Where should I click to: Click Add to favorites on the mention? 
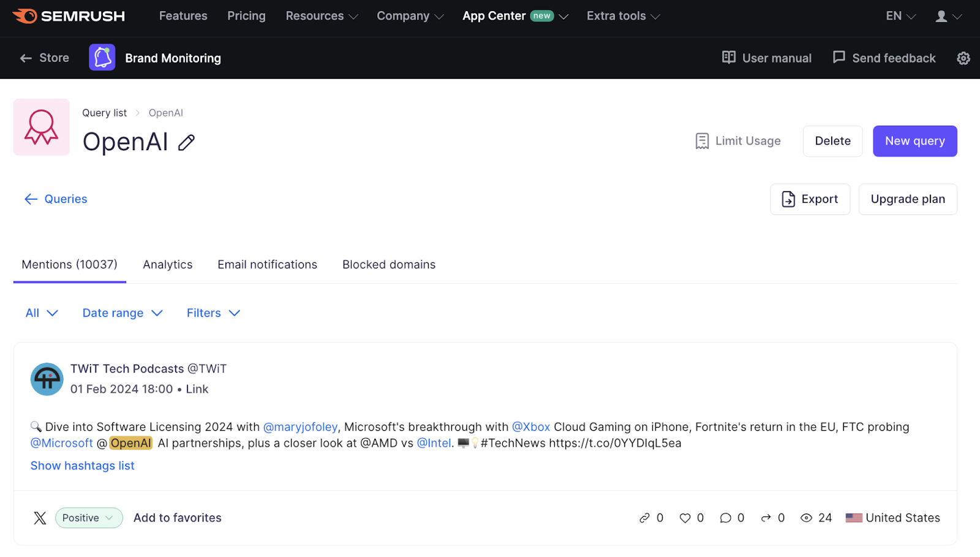pyautogui.click(x=177, y=518)
